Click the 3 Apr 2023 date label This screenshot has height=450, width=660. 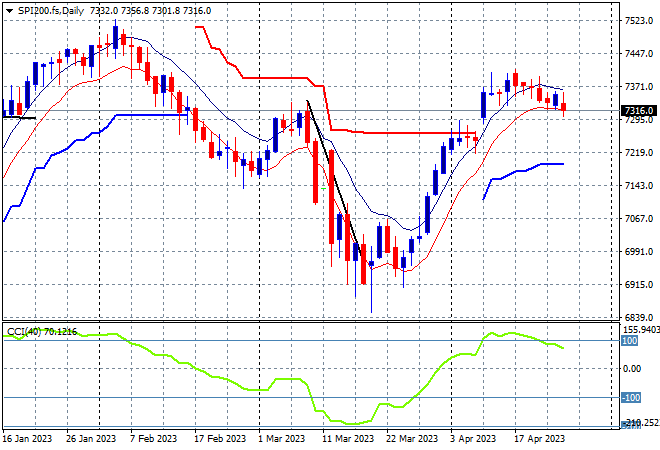(473, 439)
